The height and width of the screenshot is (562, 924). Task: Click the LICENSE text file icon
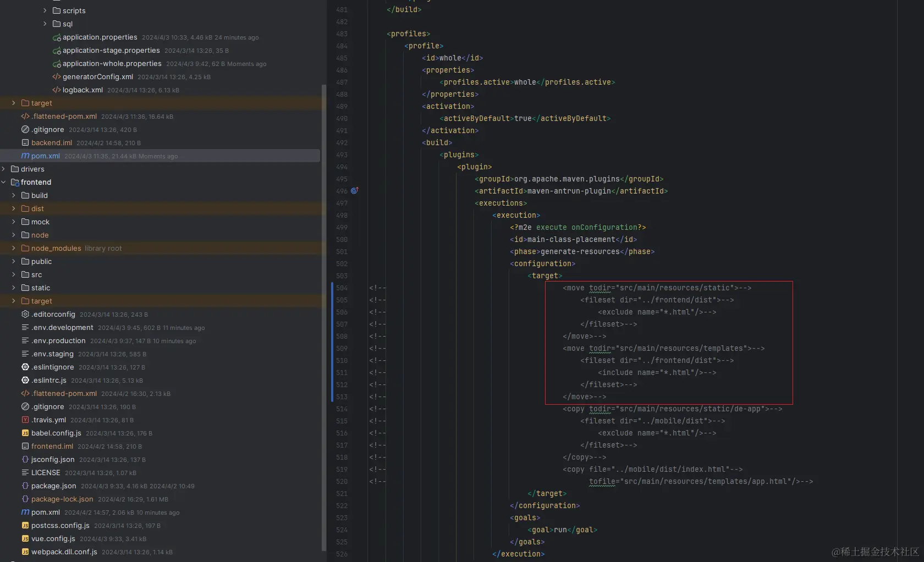pos(25,473)
